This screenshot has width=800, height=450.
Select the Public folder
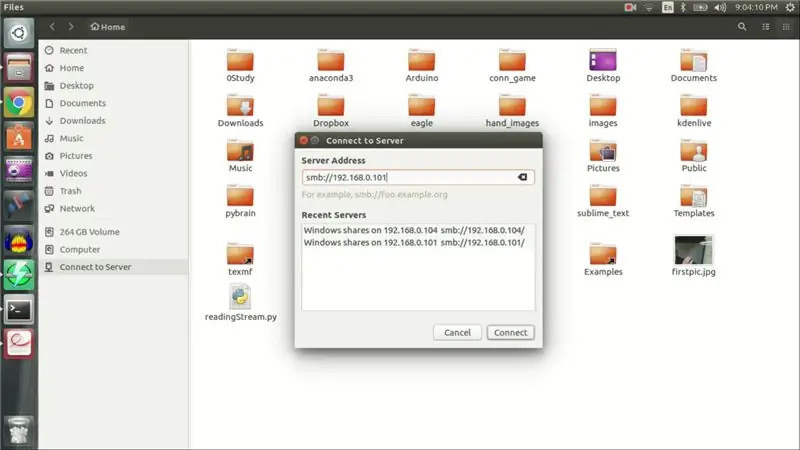pos(694,156)
